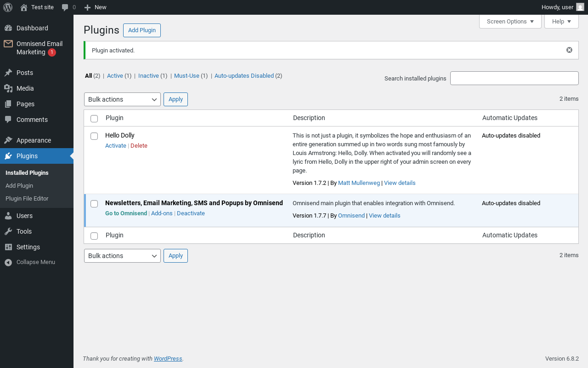Expand the Help panel
Screen dimensions: 588x368
tap(561, 22)
